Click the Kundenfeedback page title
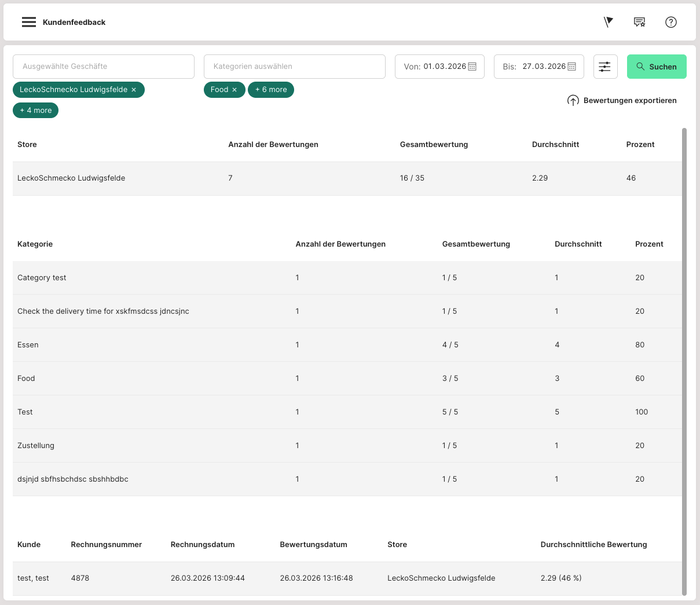The height and width of the screenshot is (605, 700). pyautogui.click(x=74, y=22)
